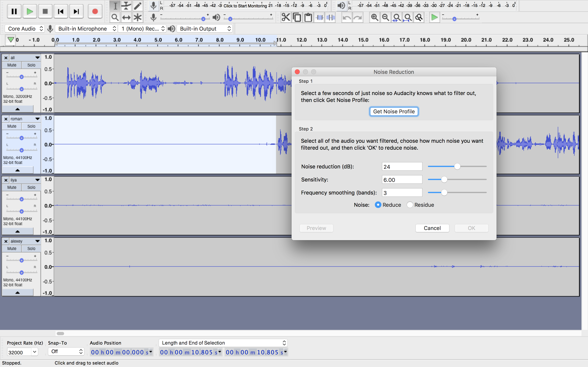Image resolution: width=588 pixels, height=367 pixels.
Task: Click the Skip to Start button
Action: tap(60, 11)
